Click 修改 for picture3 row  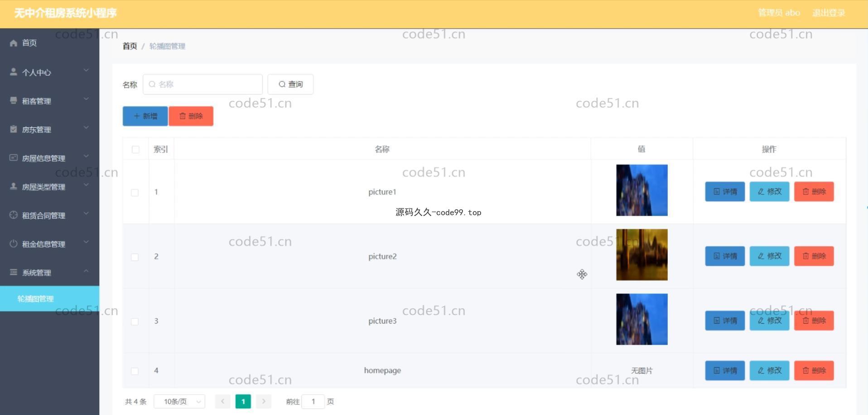769,320
